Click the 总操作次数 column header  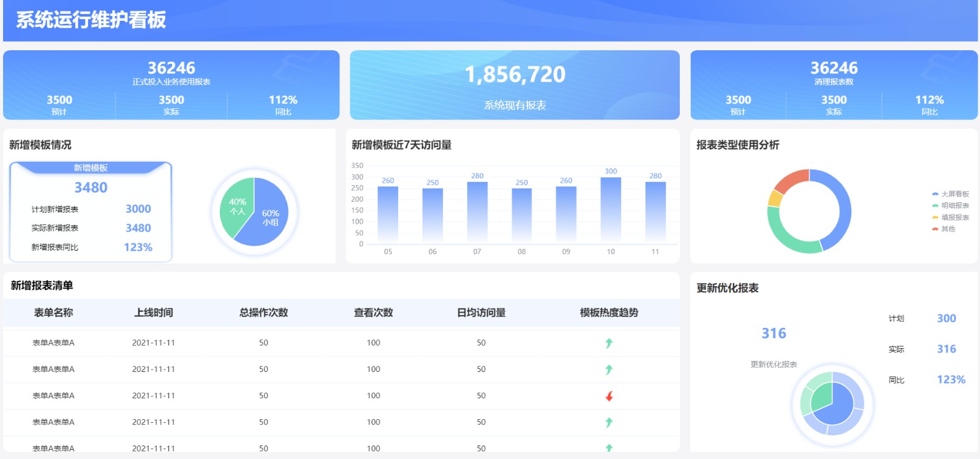coord(263,313)
